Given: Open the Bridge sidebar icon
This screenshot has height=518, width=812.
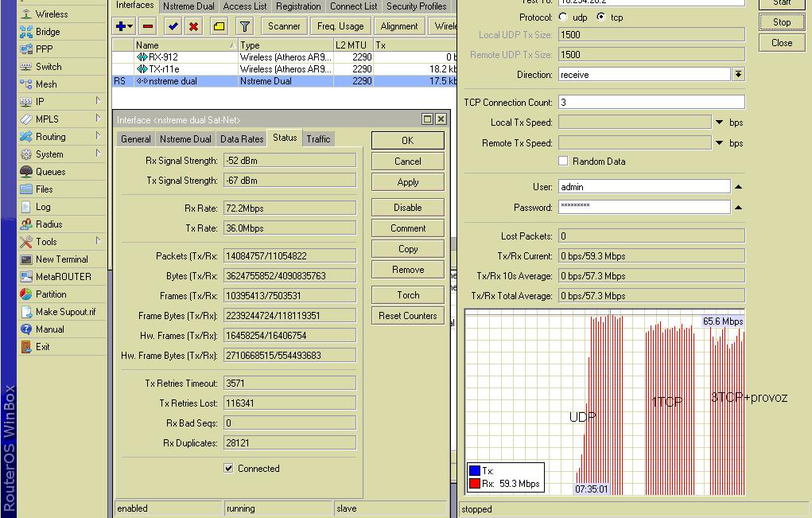Looking at the screenshot, I should pyautogui.click(x=26, y=32).
